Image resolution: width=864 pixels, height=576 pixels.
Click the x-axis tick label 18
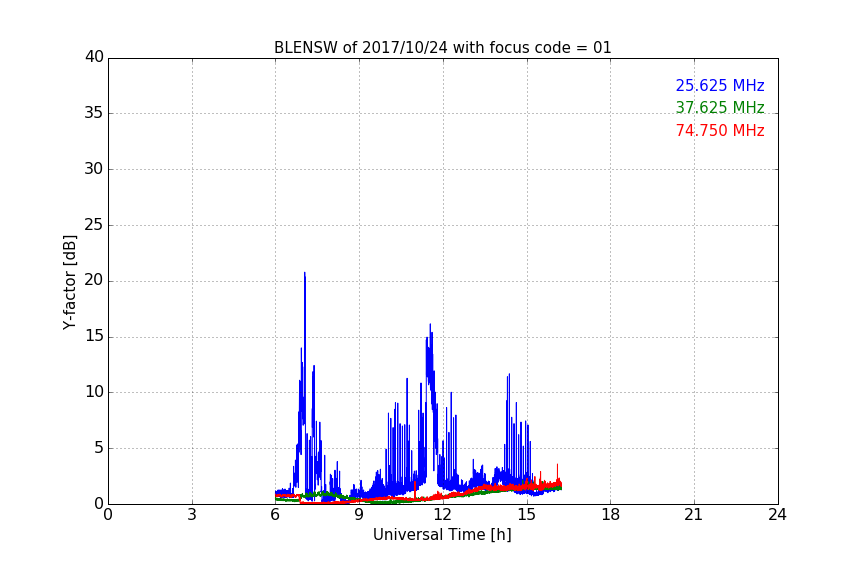(x=611, y=515)
